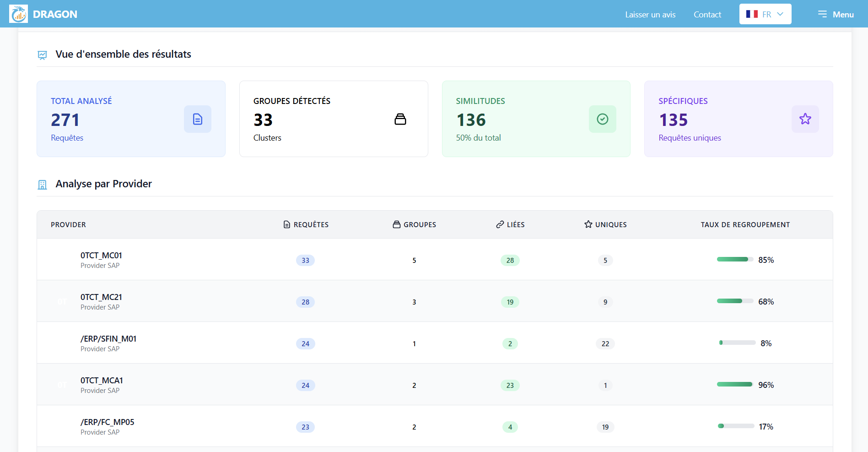This screenshot has height=452, width=868.
Task: Select the /ERP/FC_MP05 provider name
Action: pyautogui.click(x=108, y=422)
